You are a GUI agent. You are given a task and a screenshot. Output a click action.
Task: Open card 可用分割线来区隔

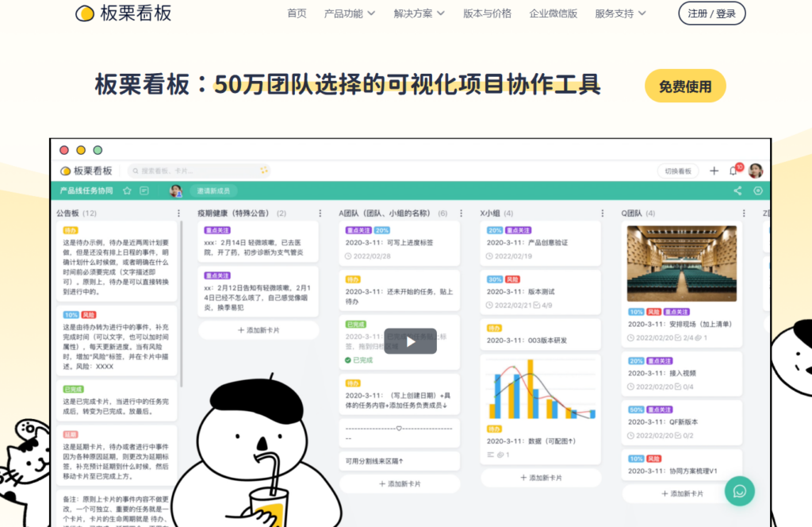point(400,460)
